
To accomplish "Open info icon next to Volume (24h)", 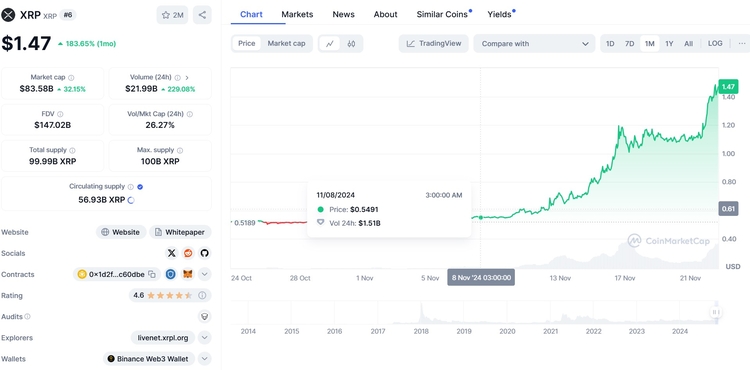I will click(x=177, y=77).
